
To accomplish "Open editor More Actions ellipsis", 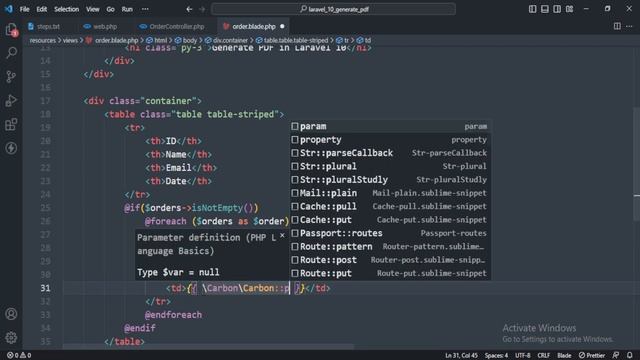I will point(629,26).
